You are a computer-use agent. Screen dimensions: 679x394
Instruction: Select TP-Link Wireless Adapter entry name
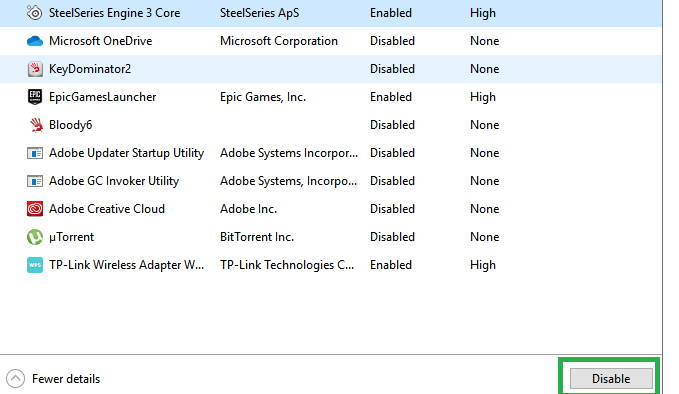click(x=126, y=265)
